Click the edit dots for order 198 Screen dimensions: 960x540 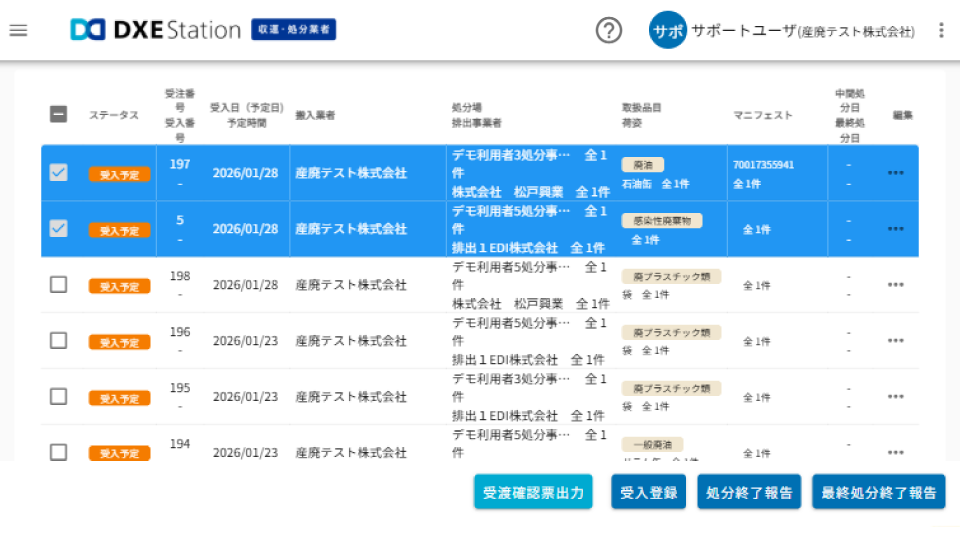tap(895, 285)
